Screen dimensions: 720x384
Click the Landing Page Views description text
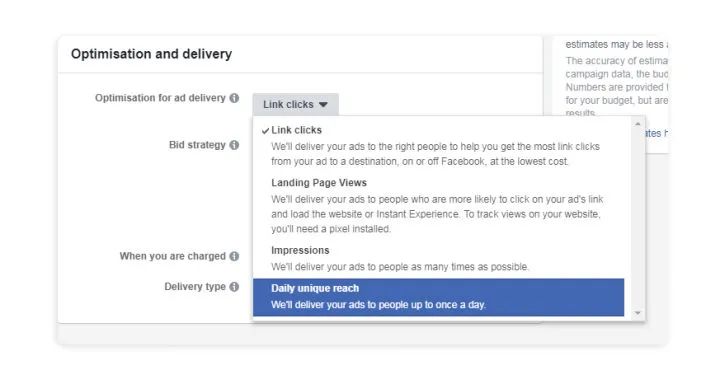(437, 214)
